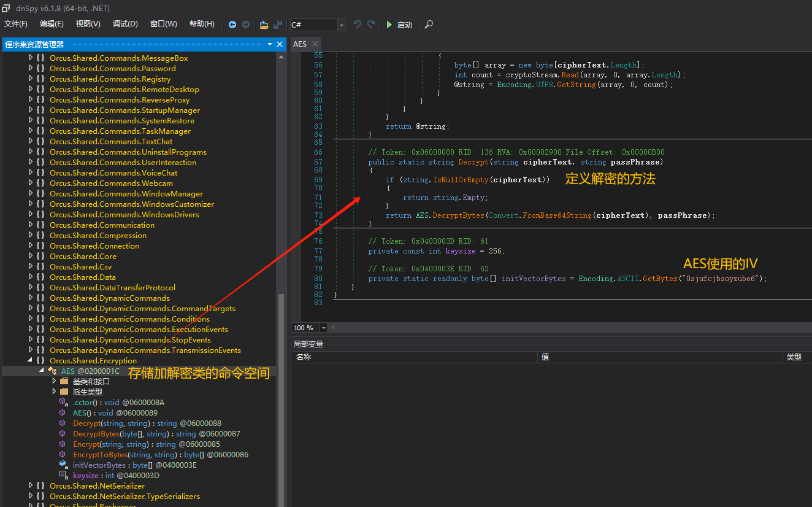Click the GetString call on line 58
The width and height of the screenshot is (812, 507).
(x=576, y=85)
